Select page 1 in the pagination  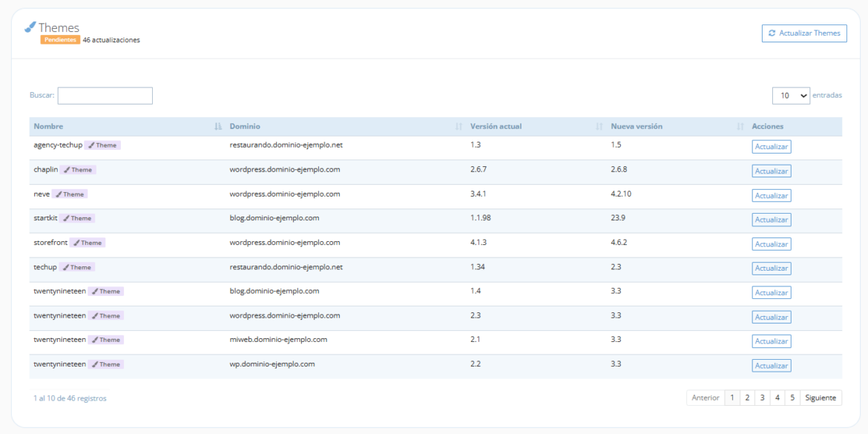(732, 398)
